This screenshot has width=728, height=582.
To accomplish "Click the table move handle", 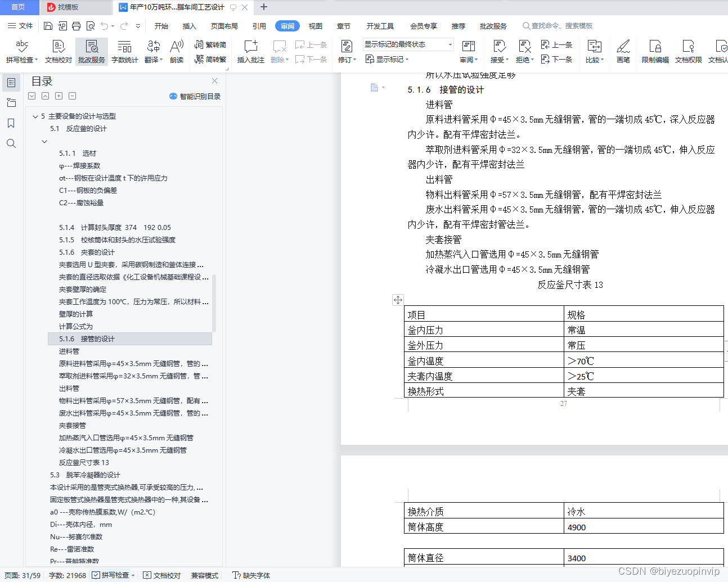I will 398,300.
